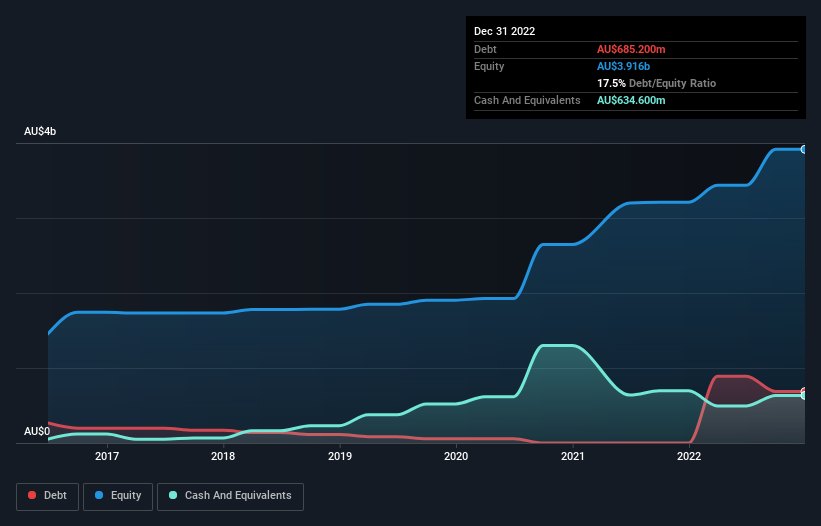The height and width of the screenshot is (526, 821).
Task: Click the AU$685.200m debt value
Action: 631,49
